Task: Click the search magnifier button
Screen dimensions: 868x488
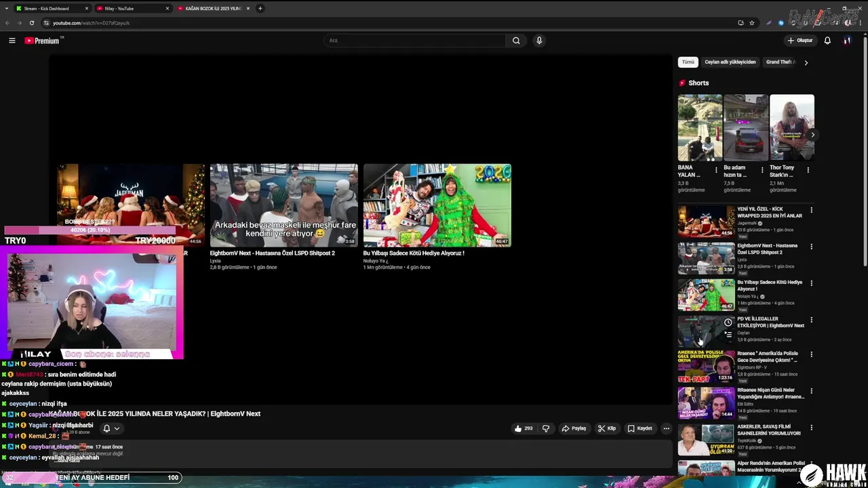Action: pyautogui.click(x=516, y=41)
